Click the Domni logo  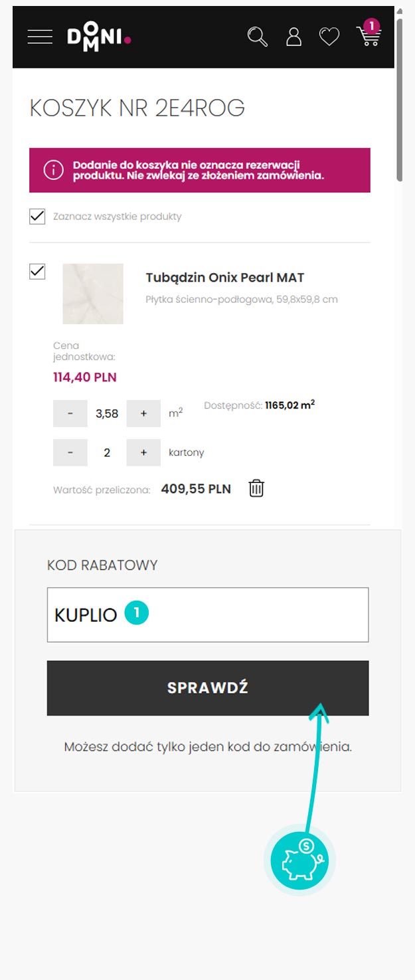(x=99, y=37)
